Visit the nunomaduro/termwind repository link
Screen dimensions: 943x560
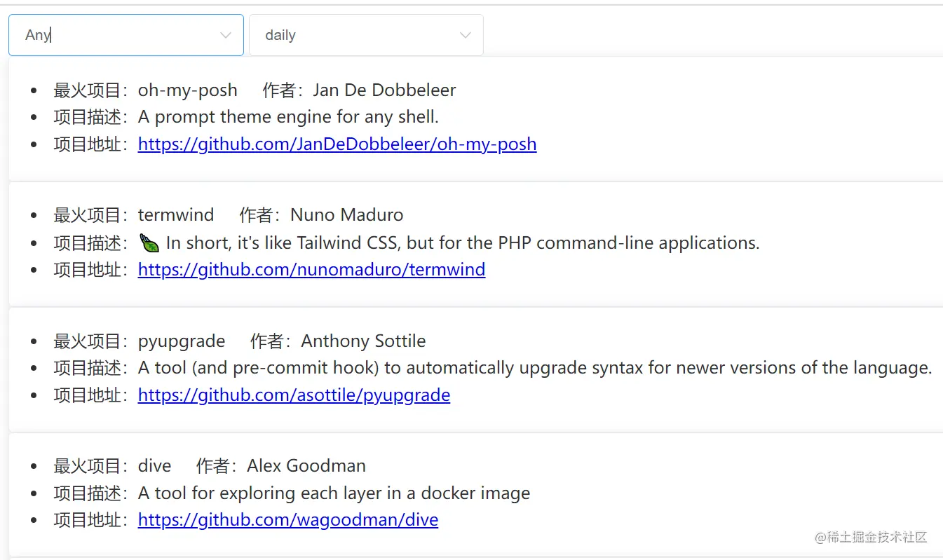pos(311,270)
